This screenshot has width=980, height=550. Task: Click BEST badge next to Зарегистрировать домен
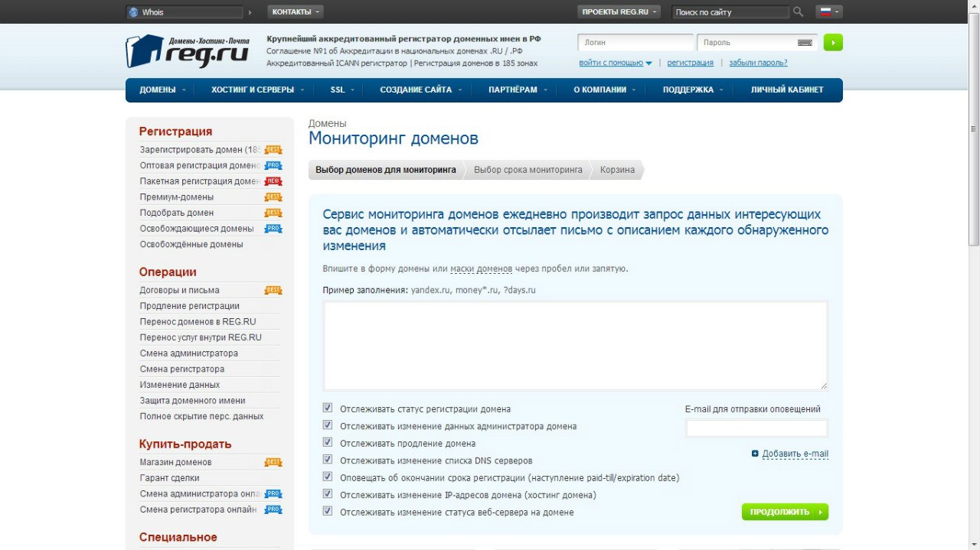pyautogui.click(x=273, y=150)
